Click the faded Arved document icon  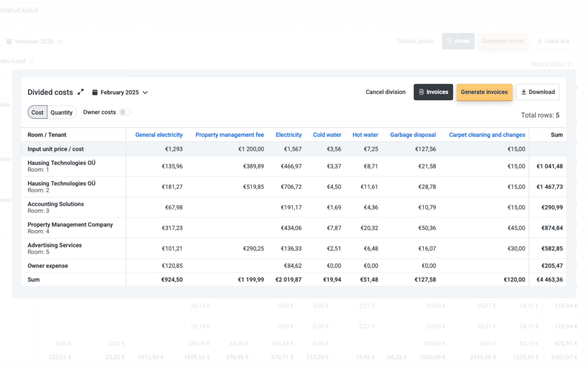click(x=450, y=41)
